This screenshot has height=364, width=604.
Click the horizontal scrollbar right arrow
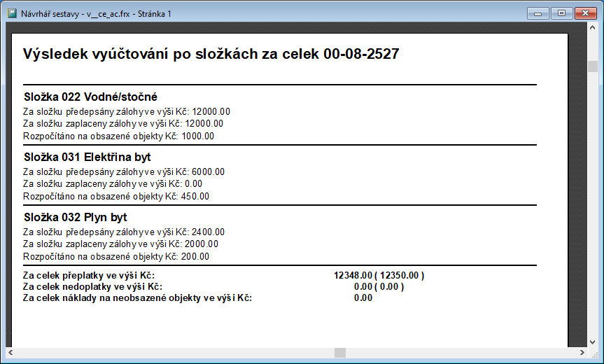pos(581,353)
